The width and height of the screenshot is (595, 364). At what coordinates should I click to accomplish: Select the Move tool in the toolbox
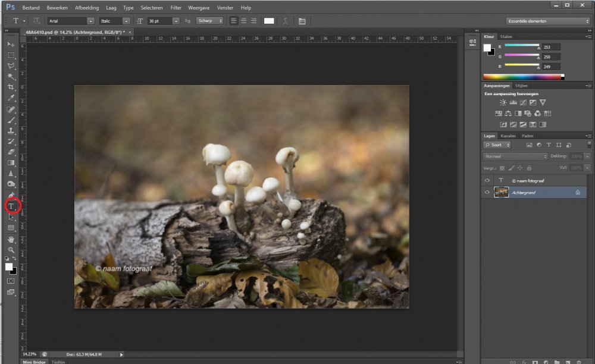click(11, 45)
